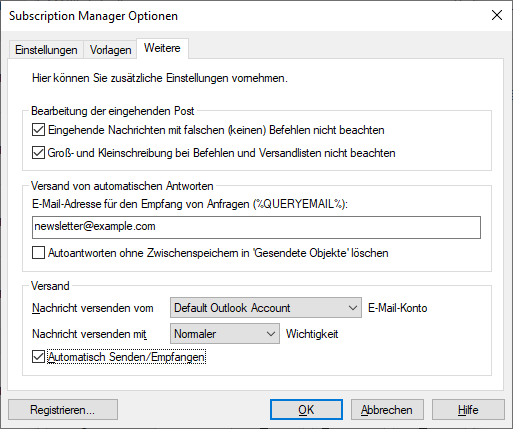The width and height of the screenshot is (513, 429).
Task: Switch to the Einstellungen tab
Action: point(46,50)
